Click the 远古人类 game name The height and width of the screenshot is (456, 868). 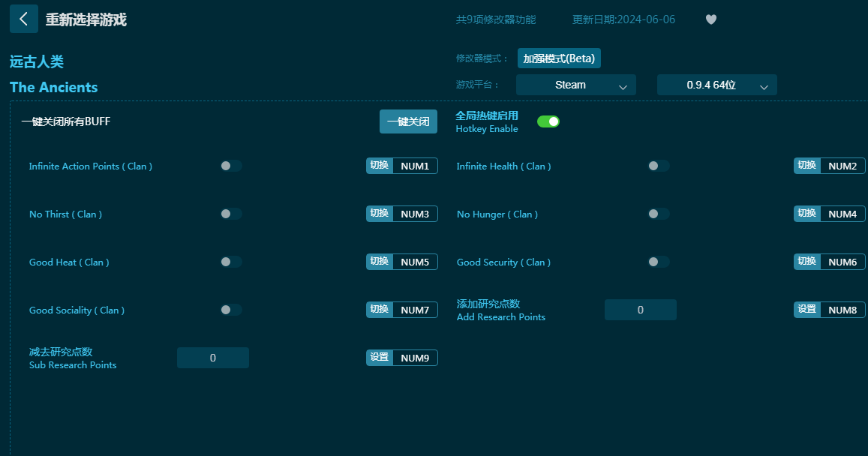click(37, 61)
